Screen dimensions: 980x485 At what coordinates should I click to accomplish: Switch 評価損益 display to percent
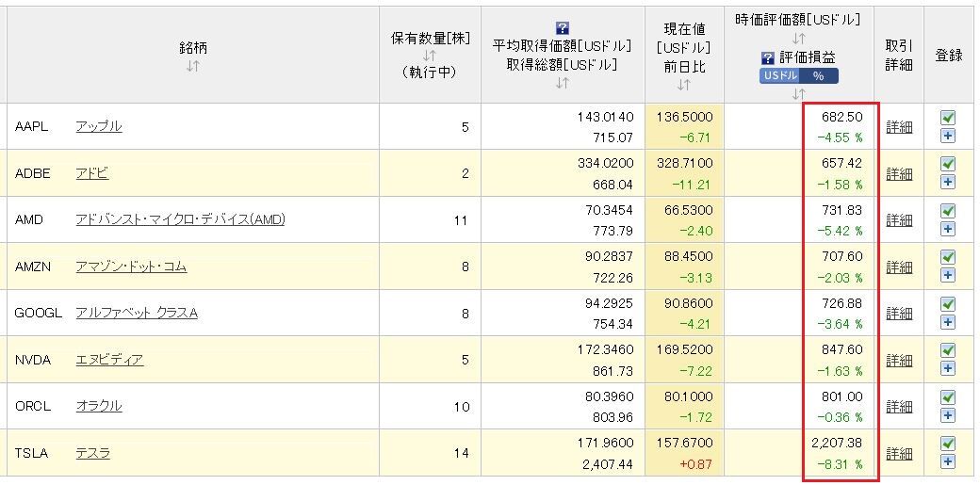pos(819,76)
